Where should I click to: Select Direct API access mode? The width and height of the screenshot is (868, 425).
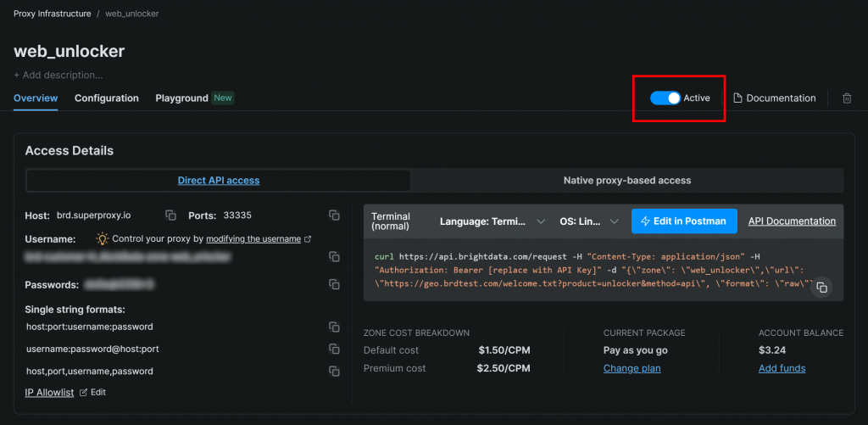point(219,181)
